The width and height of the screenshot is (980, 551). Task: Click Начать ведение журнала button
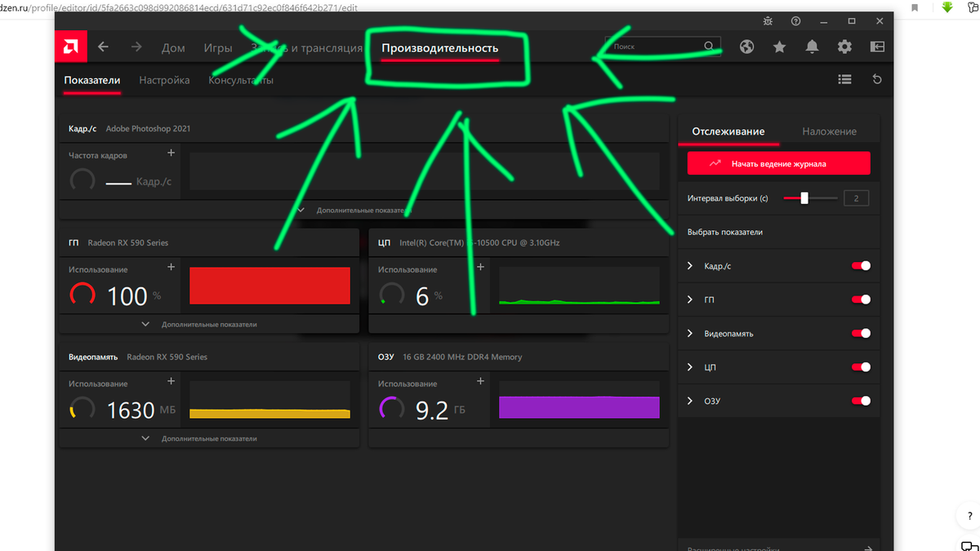[x=778, y=163]
